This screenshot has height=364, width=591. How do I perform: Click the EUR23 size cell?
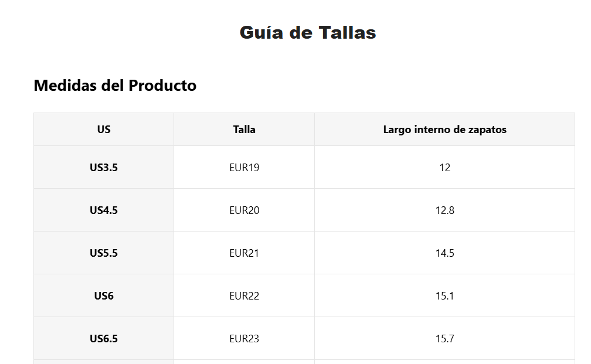pyautogui.click(x=244, y=338)
